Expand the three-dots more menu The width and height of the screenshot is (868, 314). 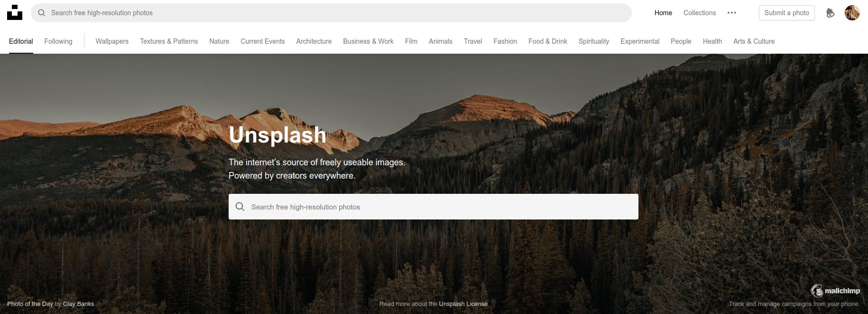tap(732, 13)
